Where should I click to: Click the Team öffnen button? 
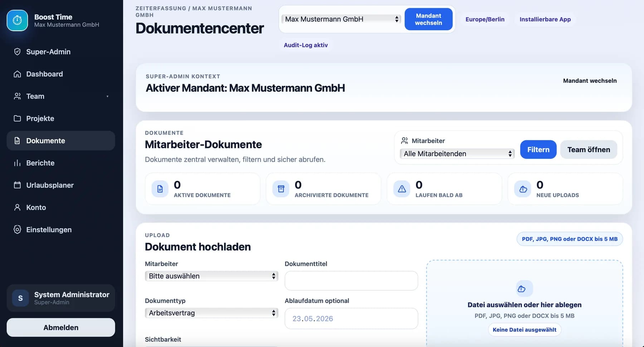pos(589,149)
